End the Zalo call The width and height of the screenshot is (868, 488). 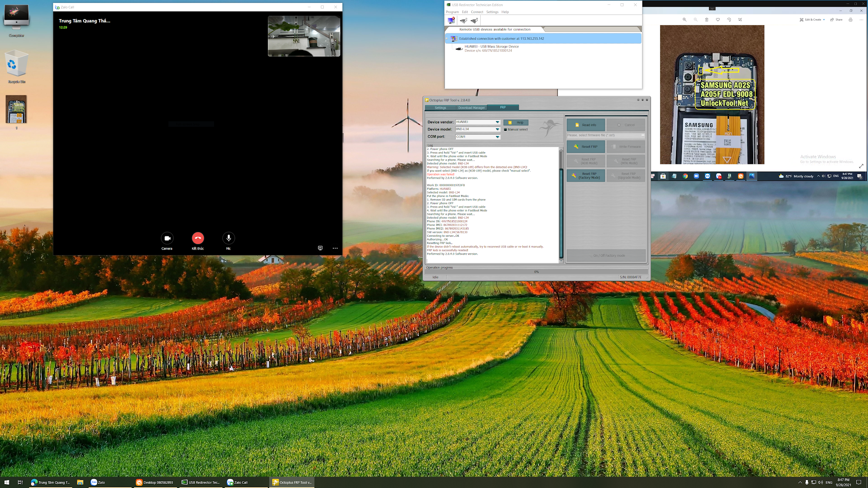click(x=198, y=238)
